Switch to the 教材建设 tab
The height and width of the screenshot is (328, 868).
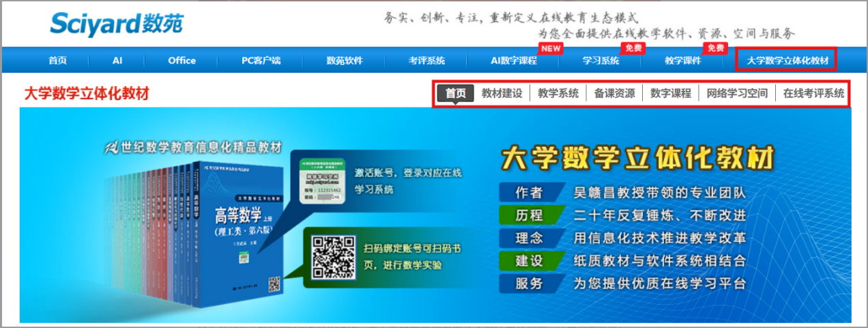[502, 94]
